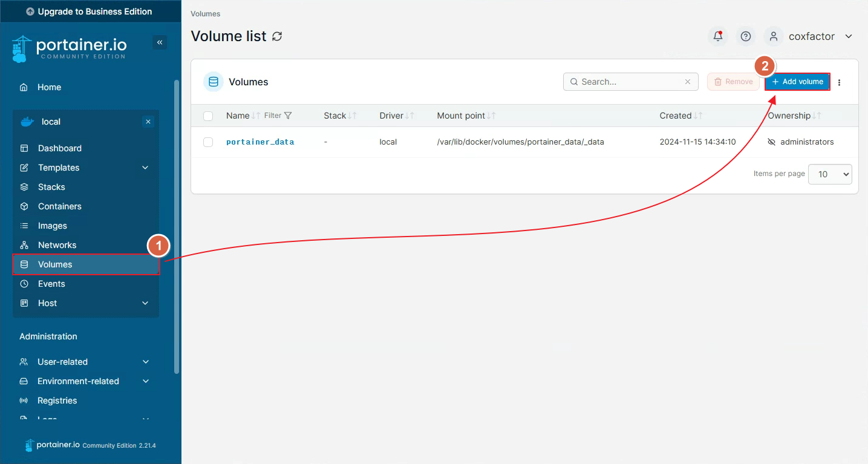Image resolution: width=868 pixels, height=464 pixels.
Task: Click the Volumes panel database icon
Action: point(214,82)
